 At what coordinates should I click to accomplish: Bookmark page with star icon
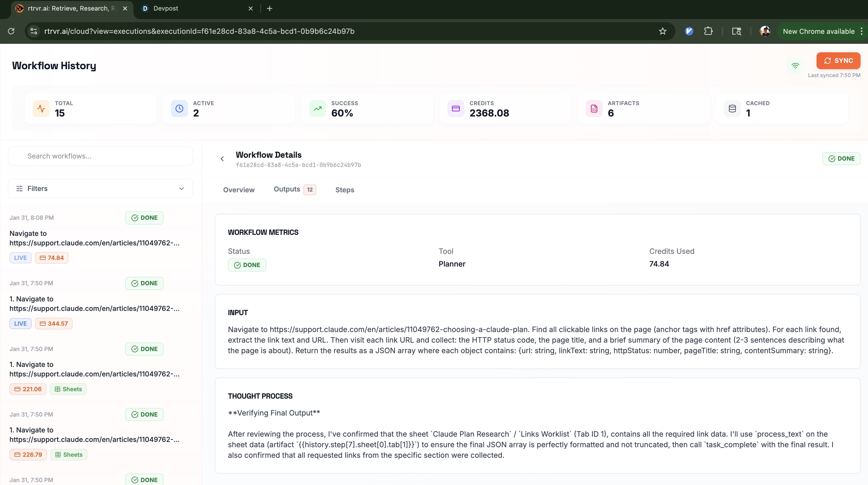[662, 31]
